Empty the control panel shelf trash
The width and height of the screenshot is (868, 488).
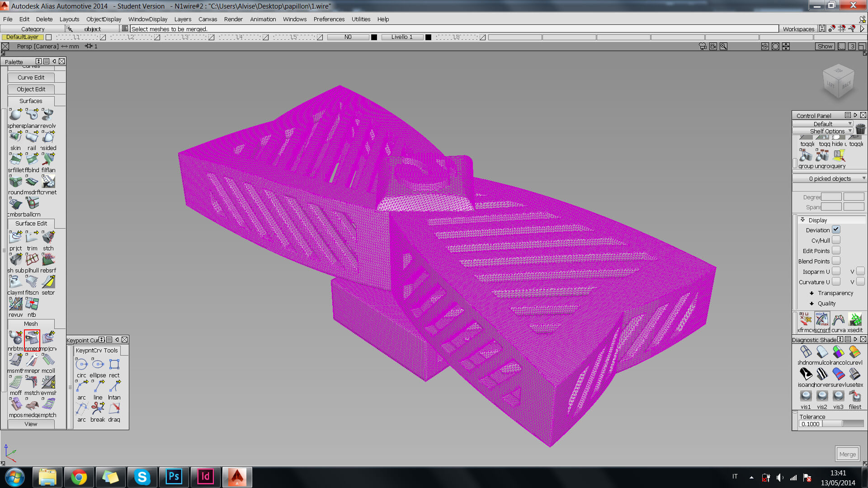click(860, 129)
